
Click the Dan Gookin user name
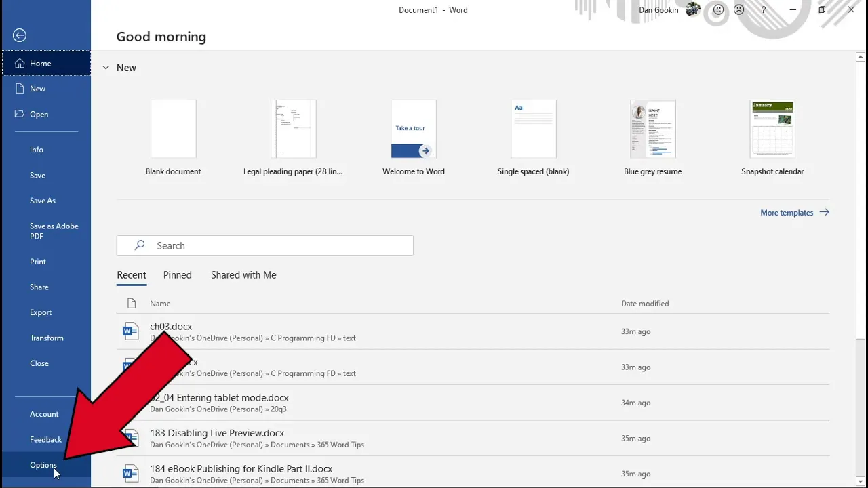[x=658, y=10]
